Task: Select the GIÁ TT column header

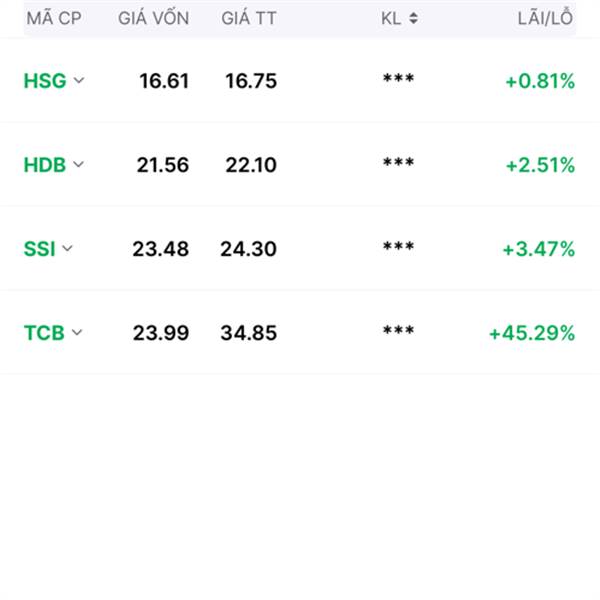Action: 249,18
